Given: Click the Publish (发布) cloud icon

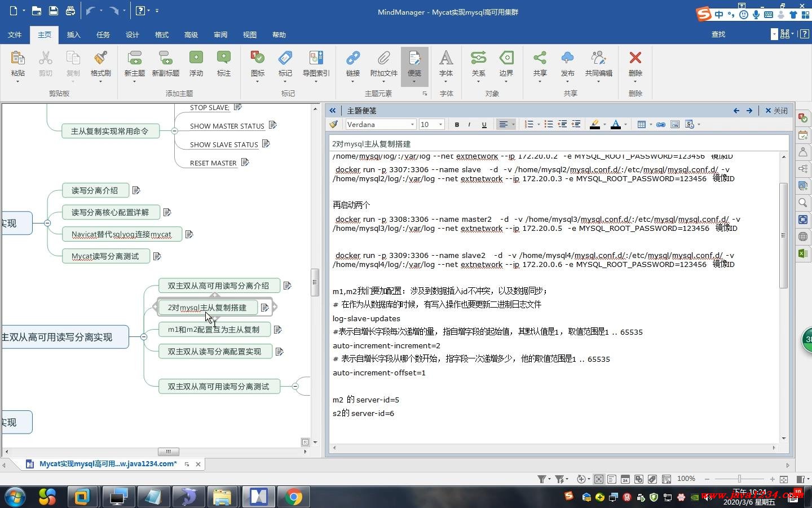Looking at the screenshot, I should (x=567, y=58).
